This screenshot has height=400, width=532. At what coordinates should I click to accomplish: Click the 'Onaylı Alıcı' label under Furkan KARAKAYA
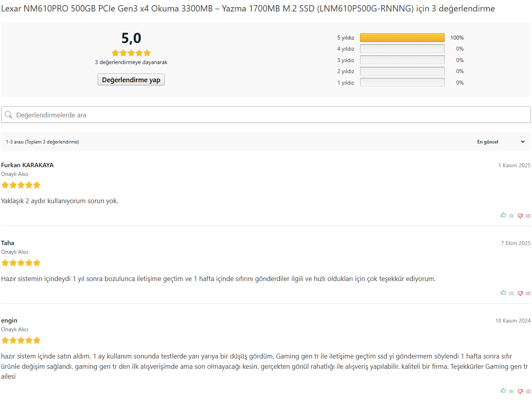pos(15,174)
